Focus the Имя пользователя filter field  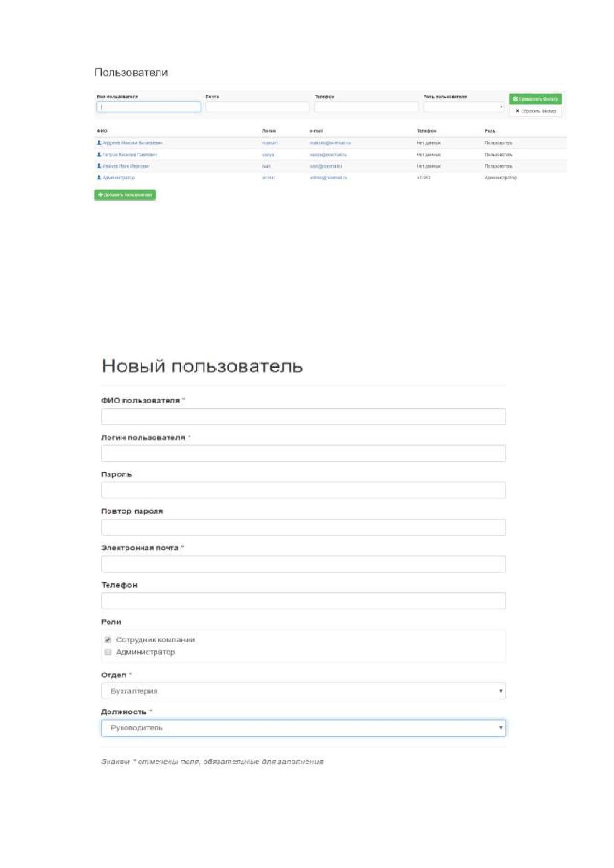coord(148,107)
